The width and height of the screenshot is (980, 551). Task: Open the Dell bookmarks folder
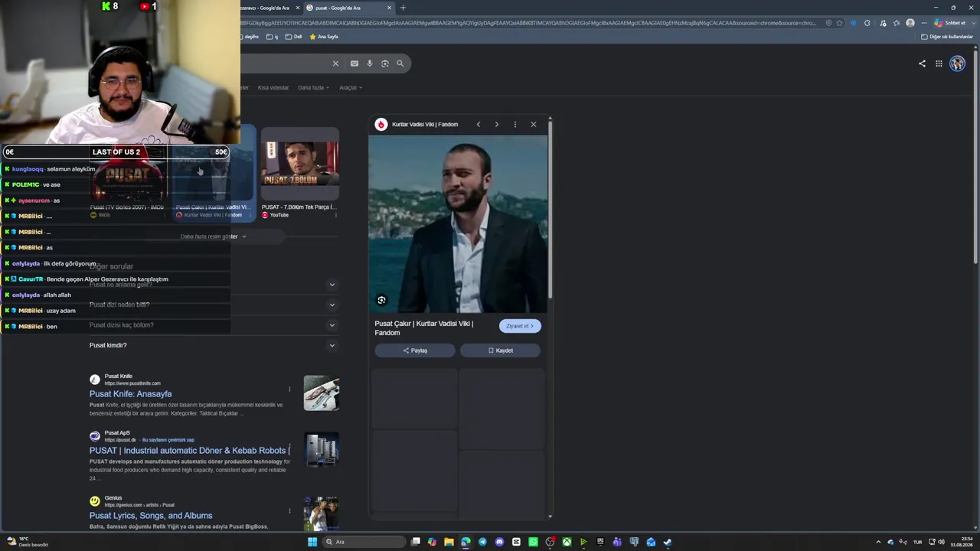(294, 37)
